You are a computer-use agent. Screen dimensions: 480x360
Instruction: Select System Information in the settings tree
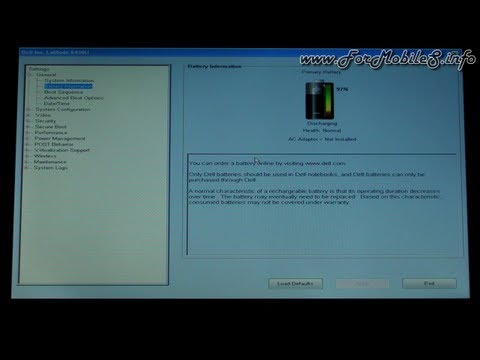[x=69, y=81]
